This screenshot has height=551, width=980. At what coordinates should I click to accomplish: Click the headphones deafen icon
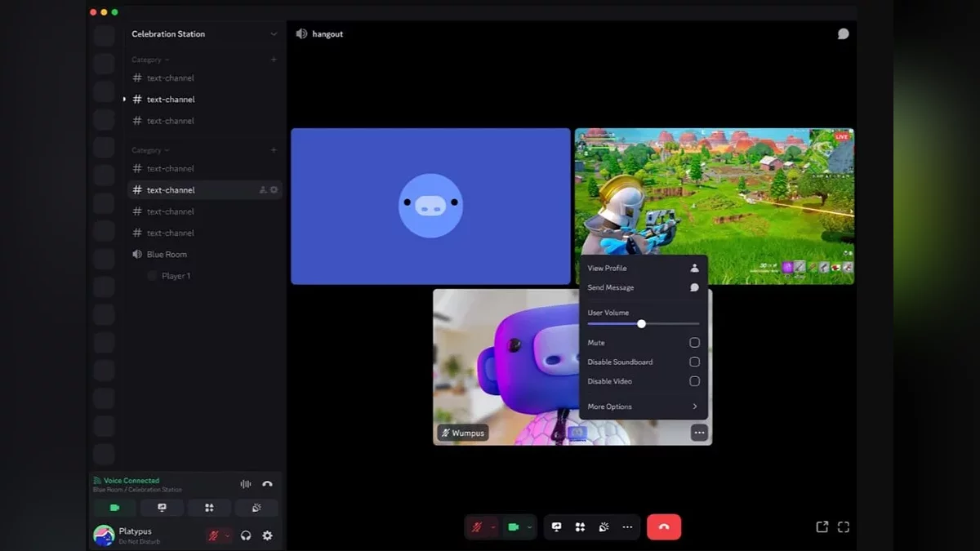coord(246,535)
